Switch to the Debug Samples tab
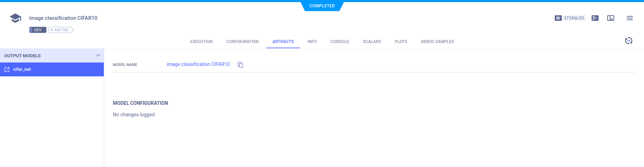The width and height of the screenshot is (644, 167). pyautogui.click(x=437, y=42)
